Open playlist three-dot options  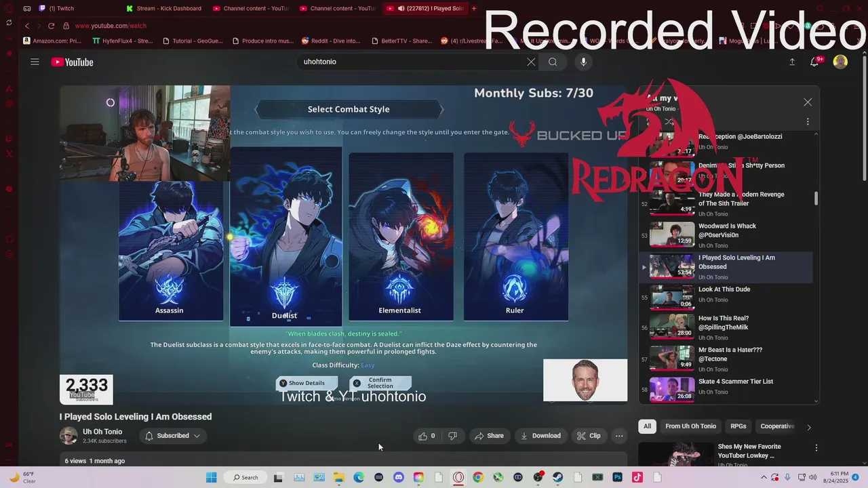pos(808,122)
